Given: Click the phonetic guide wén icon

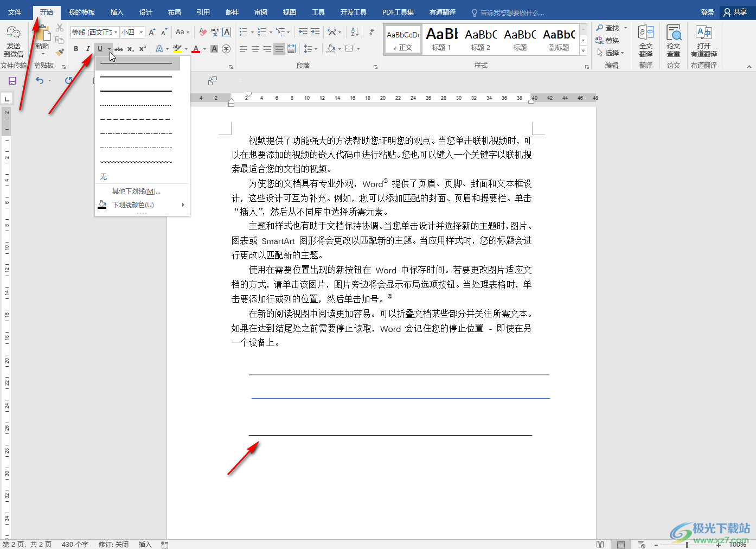Looking at the screenshot, I should click(x=215, y=33).
